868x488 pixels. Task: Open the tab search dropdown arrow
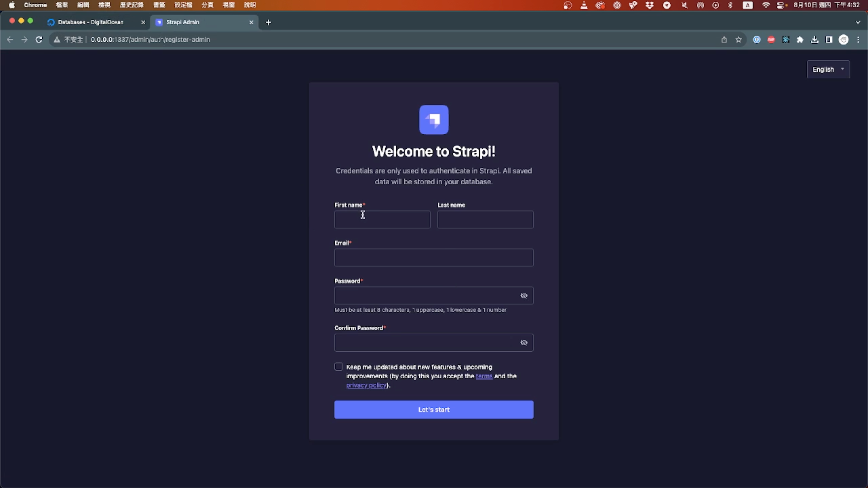click(x=858, y=22)
